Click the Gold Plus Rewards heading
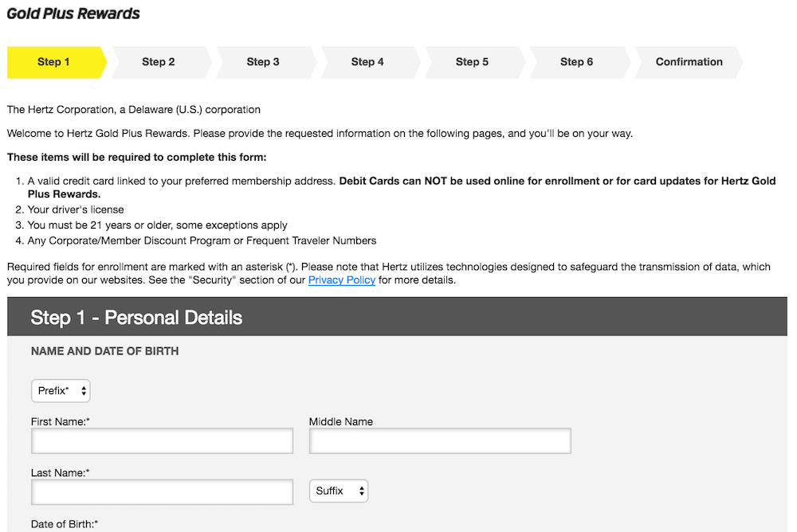This screenshot has height=532, width=797. point(73,14)
